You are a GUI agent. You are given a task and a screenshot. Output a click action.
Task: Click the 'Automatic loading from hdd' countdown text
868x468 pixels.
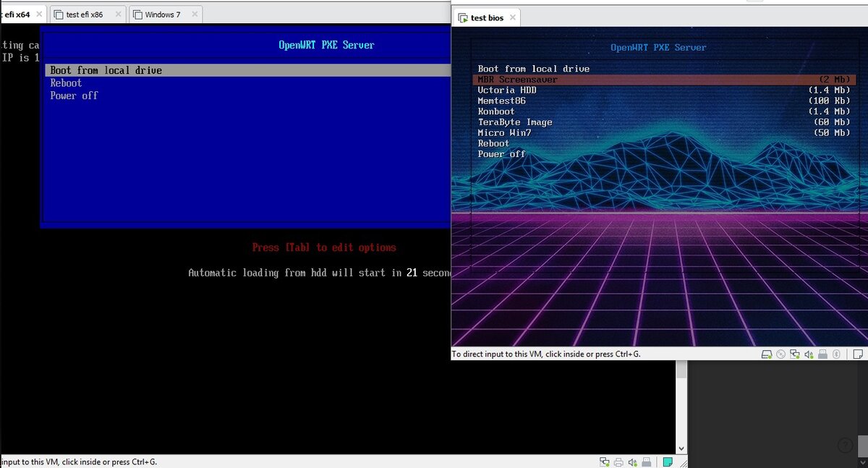click(319, 273)
